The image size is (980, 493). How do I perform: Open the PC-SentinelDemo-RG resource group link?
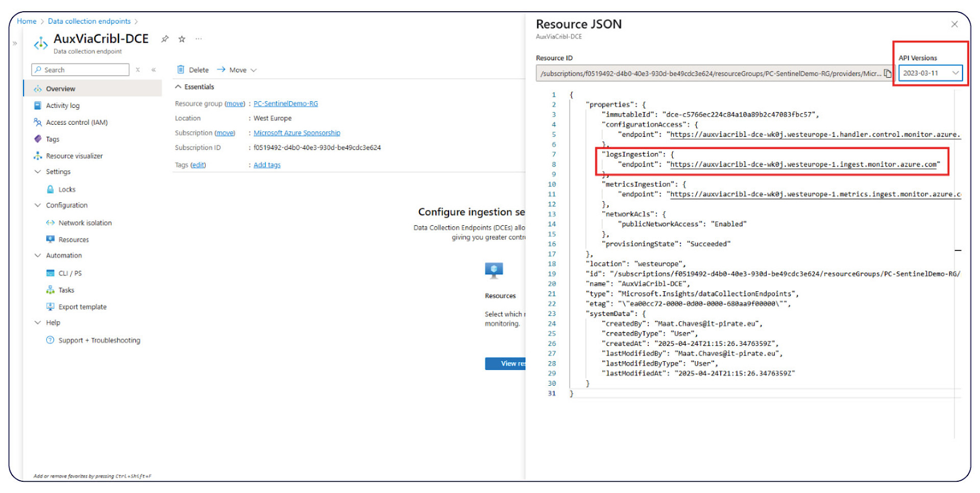(285, 104)
